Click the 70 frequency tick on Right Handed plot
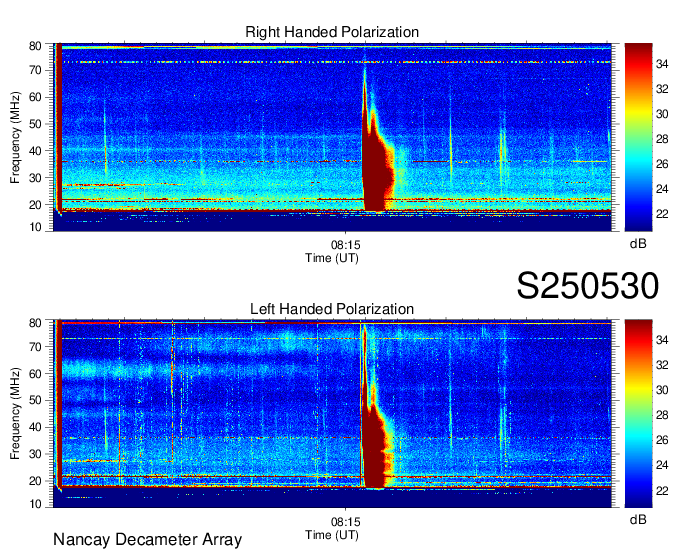The height and width of the screenshot is (552, 680). [35, 70]
